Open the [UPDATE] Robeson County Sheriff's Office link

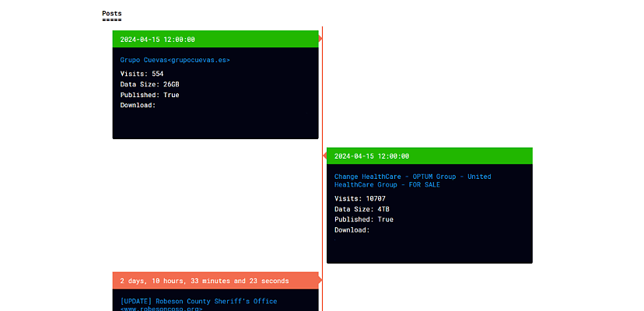pyautogui.click(x=198, y=305)
